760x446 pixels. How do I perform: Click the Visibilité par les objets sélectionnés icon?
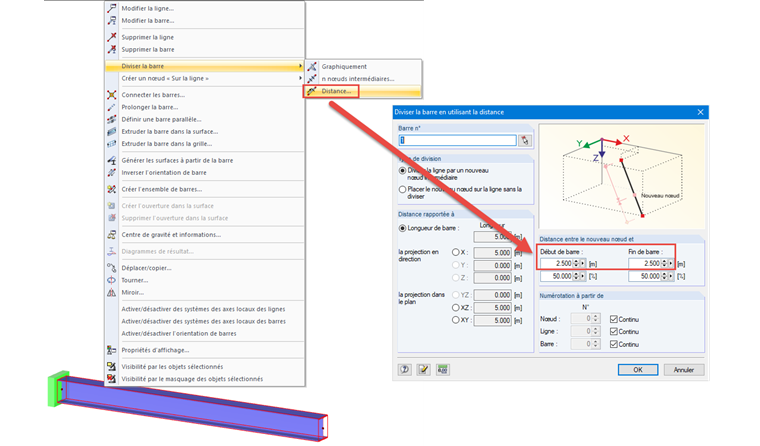point(112,366)
